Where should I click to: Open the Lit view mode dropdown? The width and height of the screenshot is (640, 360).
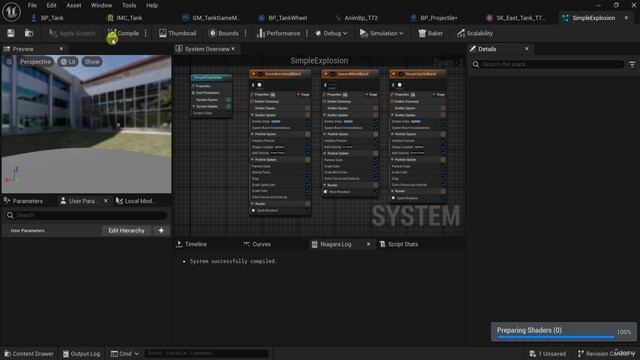point(68,62)
